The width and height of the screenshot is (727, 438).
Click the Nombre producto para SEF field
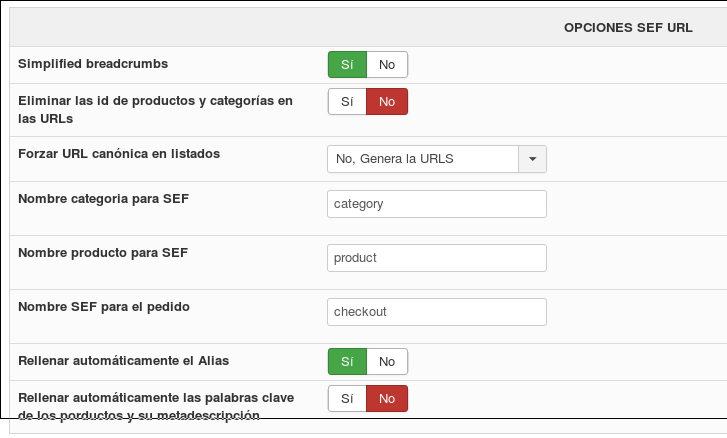tap(436, 258)
